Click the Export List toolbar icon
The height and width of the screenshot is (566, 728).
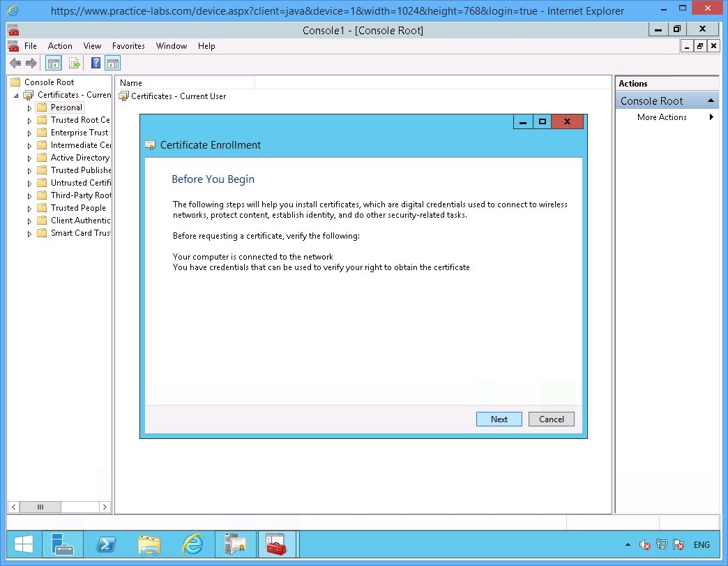tap(75, 63)
